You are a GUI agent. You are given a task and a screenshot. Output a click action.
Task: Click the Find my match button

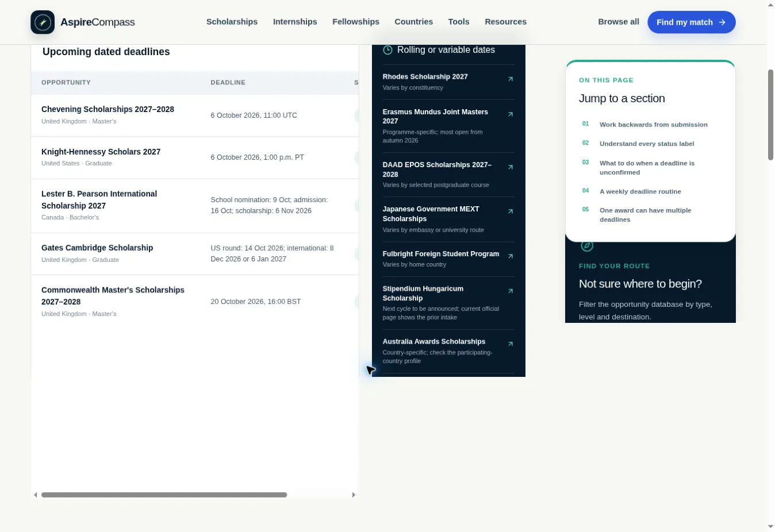click(x=692, y=22)
